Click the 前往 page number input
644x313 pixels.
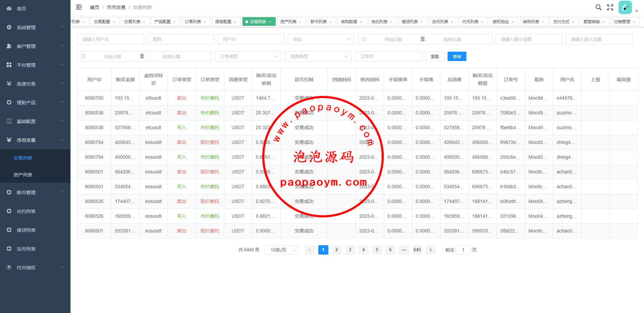coord(463,250)
